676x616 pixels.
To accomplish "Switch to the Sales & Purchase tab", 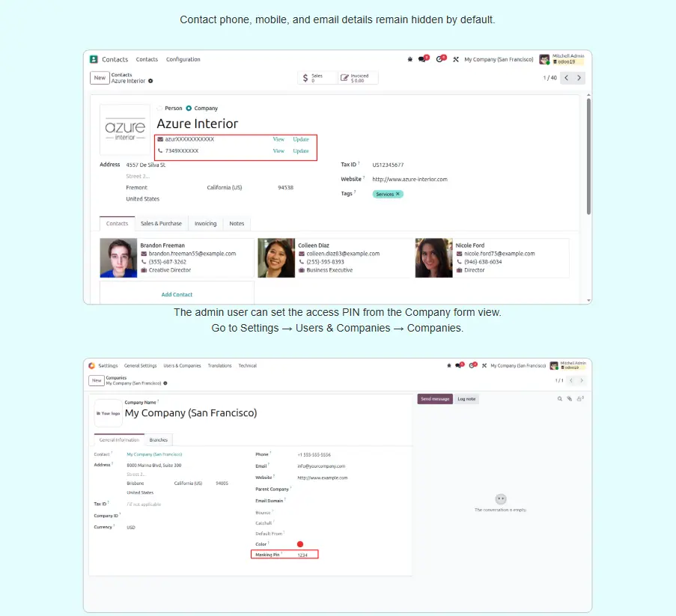I will (161, 223).
